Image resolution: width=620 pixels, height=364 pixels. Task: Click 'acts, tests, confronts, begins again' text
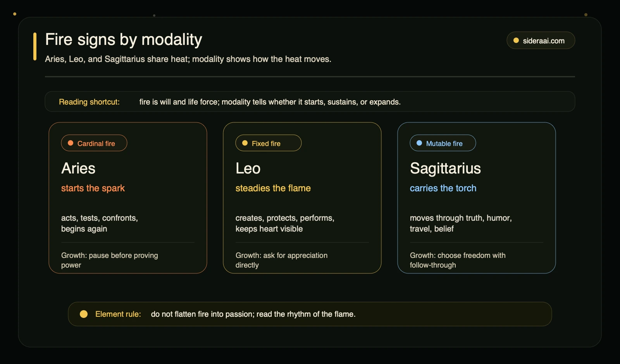point(100,223)
